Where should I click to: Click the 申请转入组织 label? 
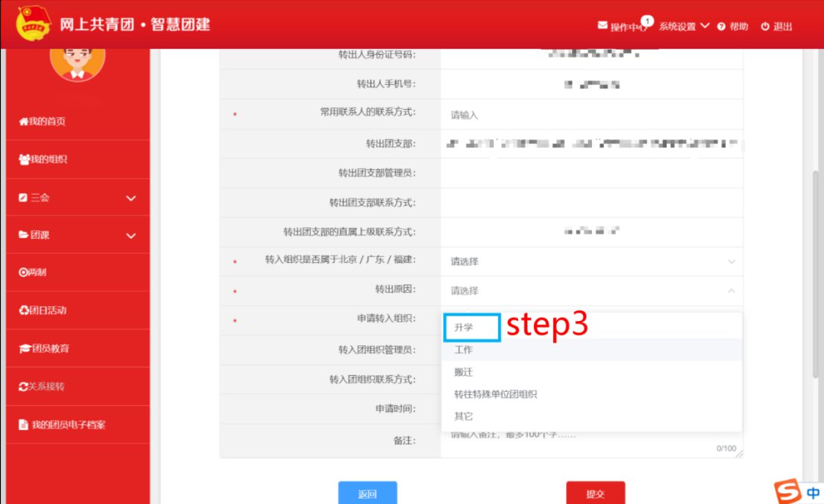tap(386, 318)
